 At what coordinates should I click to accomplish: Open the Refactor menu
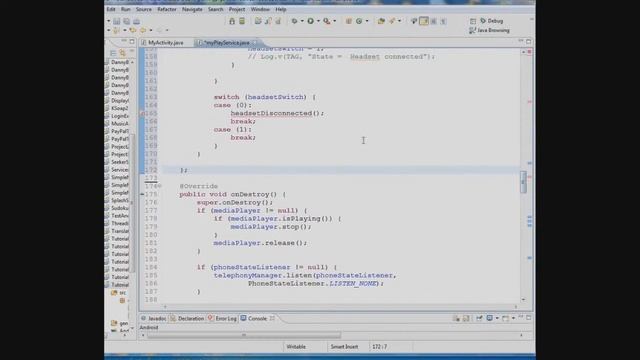click(x=167, y=9)
